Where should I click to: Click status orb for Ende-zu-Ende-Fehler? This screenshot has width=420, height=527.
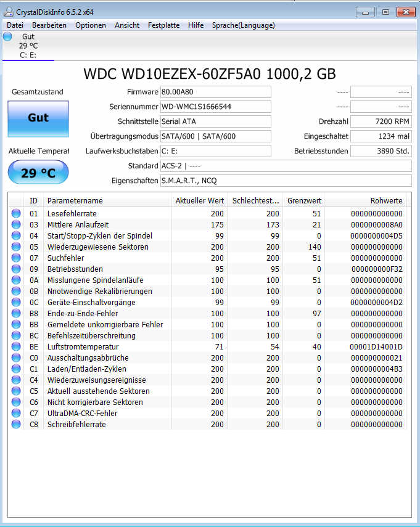16,313
